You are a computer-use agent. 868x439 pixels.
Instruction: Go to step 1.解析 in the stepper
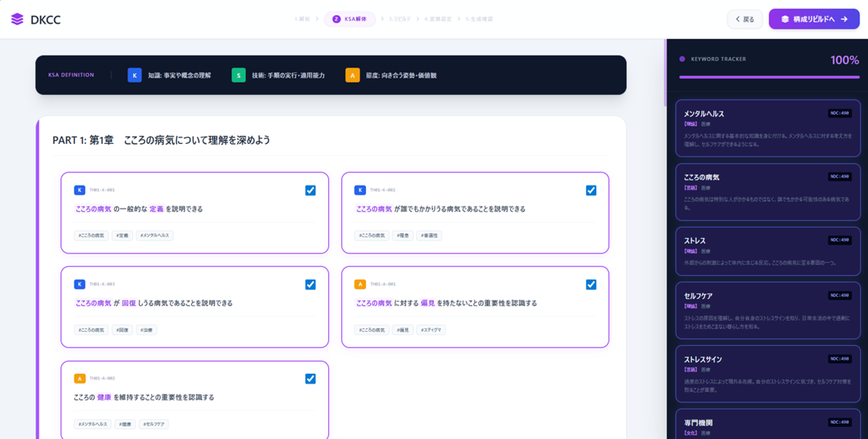[302, 19]
